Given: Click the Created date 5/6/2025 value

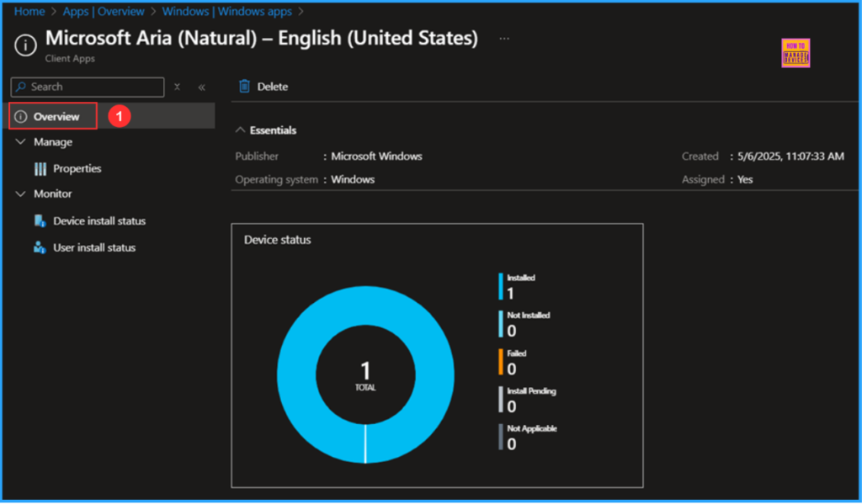Looking at the screenshot, I should point(790,157).
